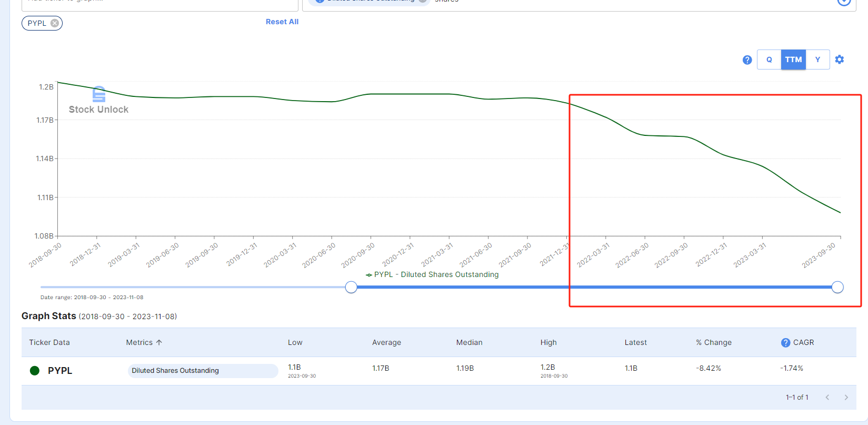Click the 2019-12-31 x-axis label
The image size is (868, 425).
pos(242,255)
